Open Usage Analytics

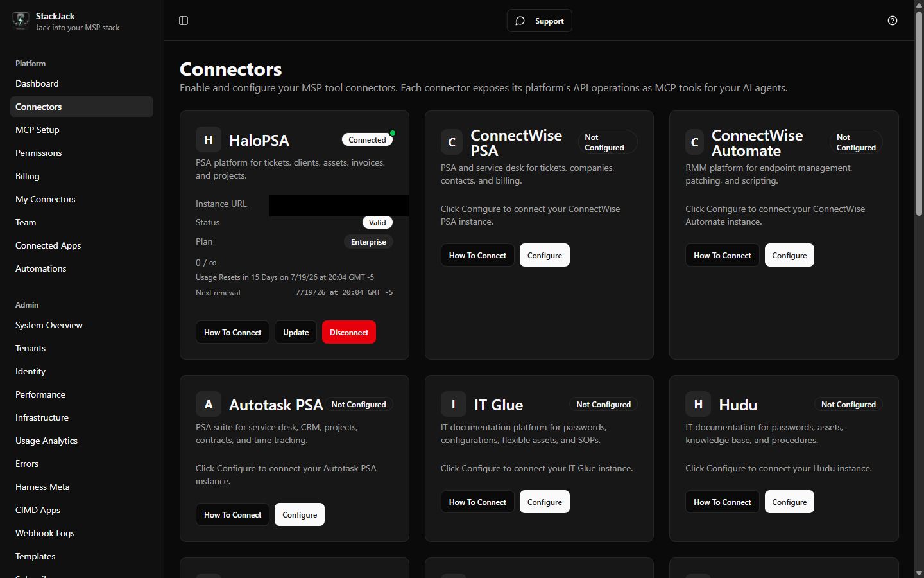tap(81, 441)
